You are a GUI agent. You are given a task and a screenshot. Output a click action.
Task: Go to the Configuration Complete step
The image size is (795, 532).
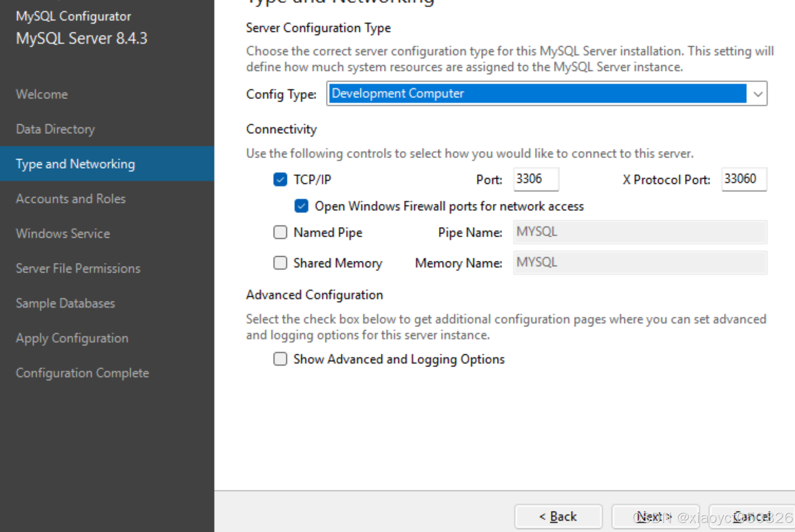coord(82,373)
